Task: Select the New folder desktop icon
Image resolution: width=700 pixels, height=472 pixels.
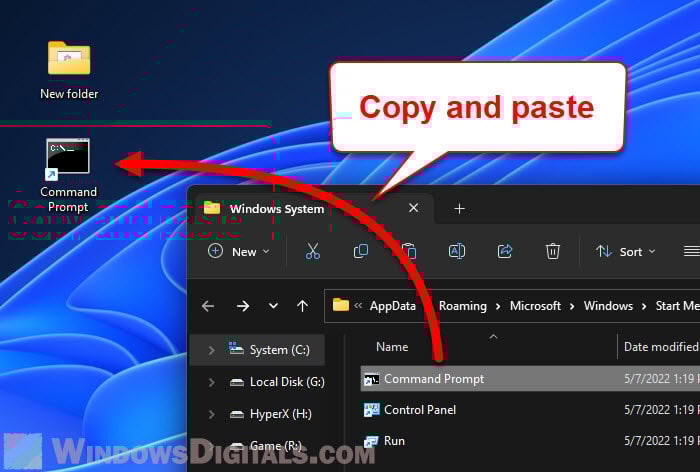Action: tap(69, 70)
